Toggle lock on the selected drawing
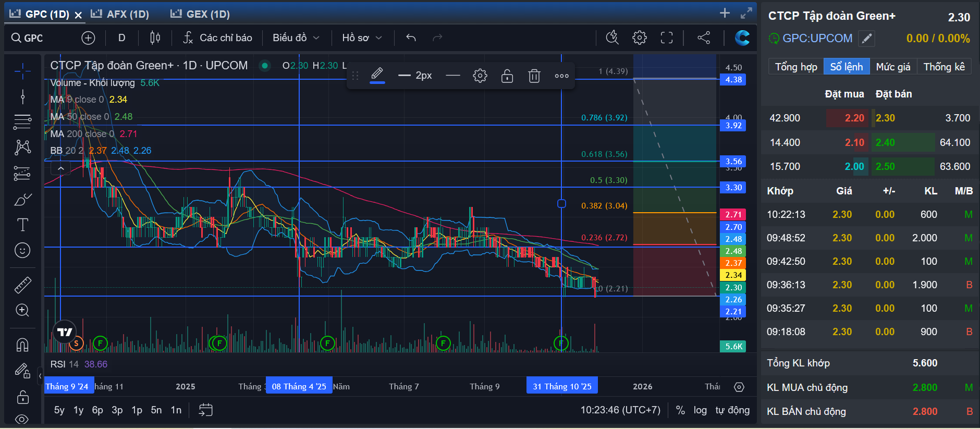This screenshot has width=980, height=429. coord(507,76)
